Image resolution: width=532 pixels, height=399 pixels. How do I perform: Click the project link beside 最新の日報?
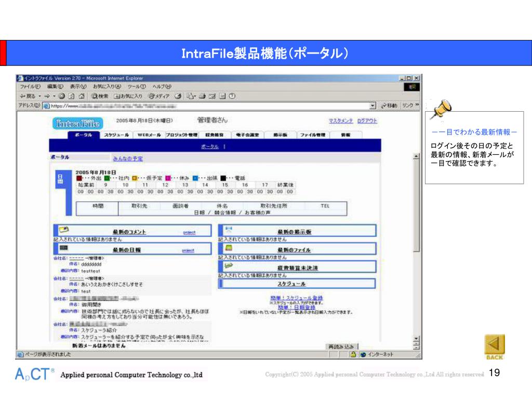pyautogui.click(x=188, y=250)
